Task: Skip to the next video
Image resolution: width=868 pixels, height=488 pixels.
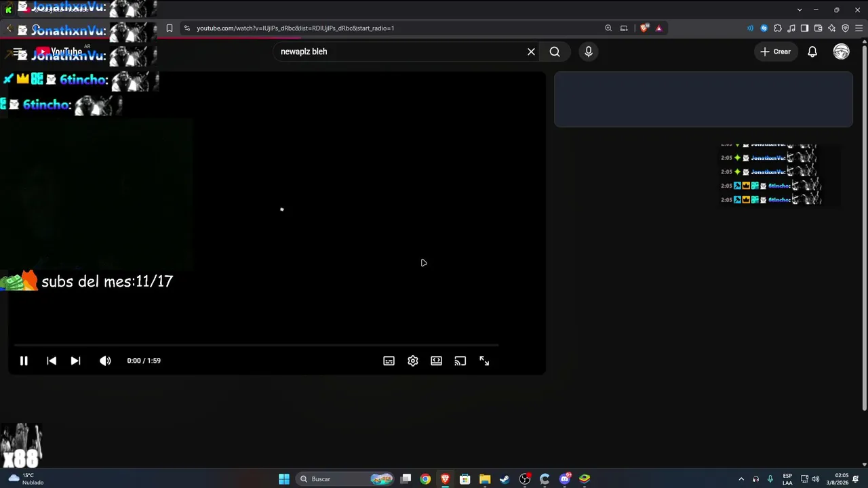Action: (75, 361)
